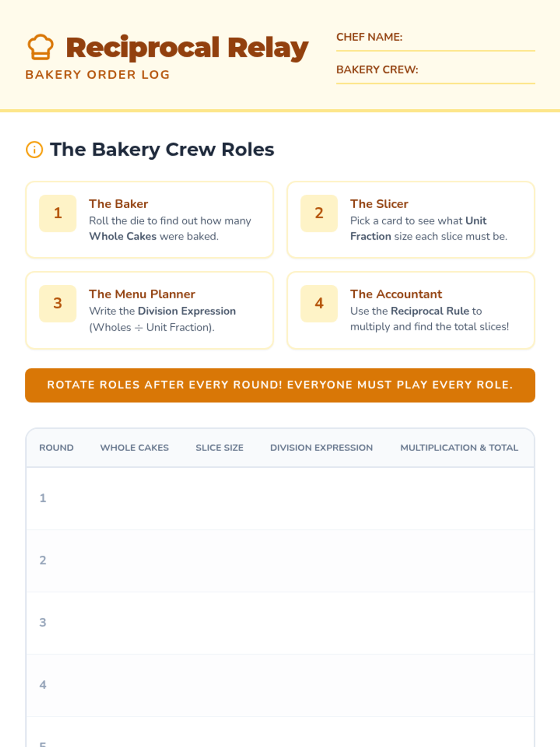Open The Accountant role card heading
Viewport: 560px width, 747px height.
396,294
